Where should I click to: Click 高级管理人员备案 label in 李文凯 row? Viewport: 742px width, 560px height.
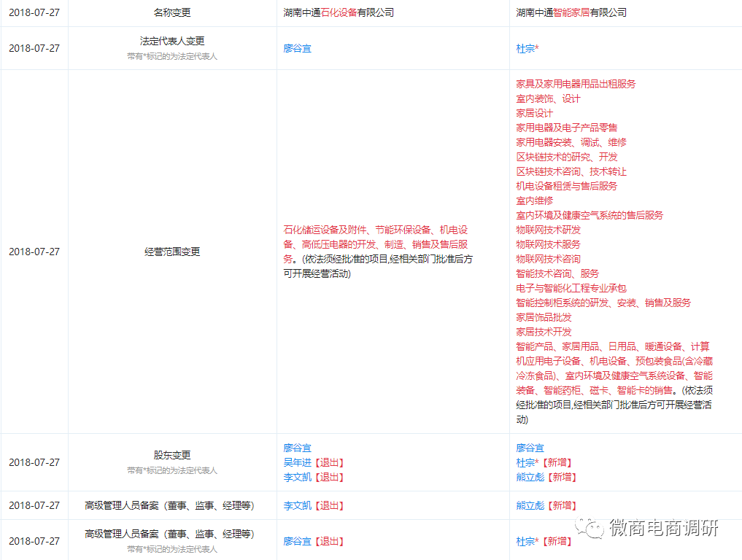pyautogui.click(x=169, y=505)
